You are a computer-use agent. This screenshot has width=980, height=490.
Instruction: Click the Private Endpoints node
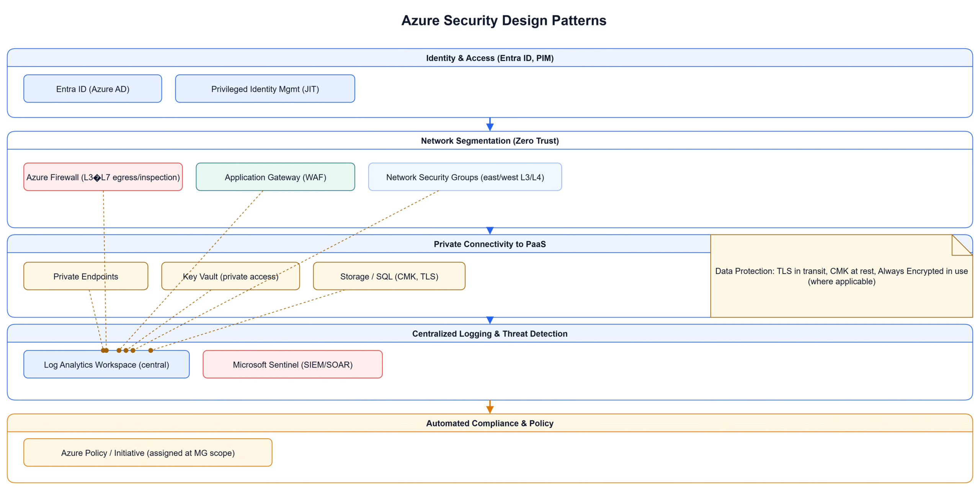click(x=86, y=276)
